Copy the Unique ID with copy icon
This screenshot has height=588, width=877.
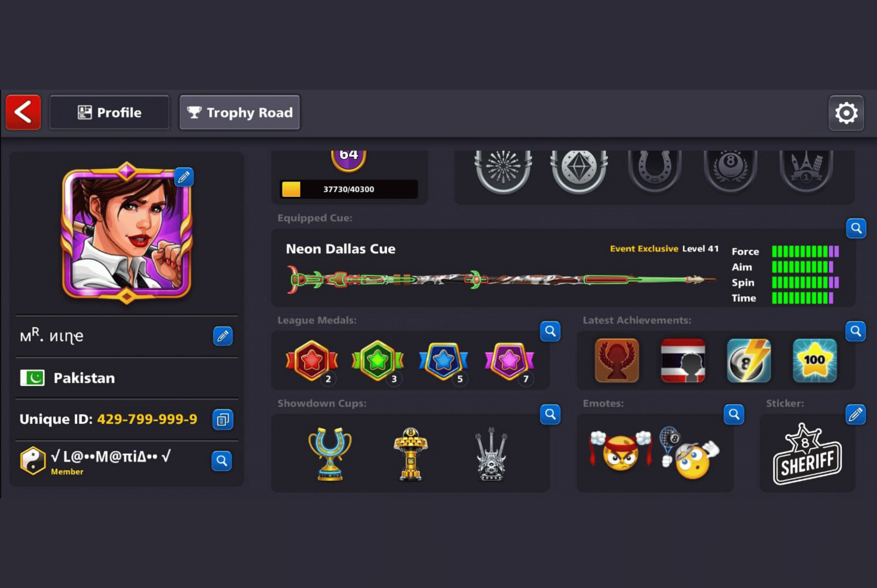click(x=223, y=419)
